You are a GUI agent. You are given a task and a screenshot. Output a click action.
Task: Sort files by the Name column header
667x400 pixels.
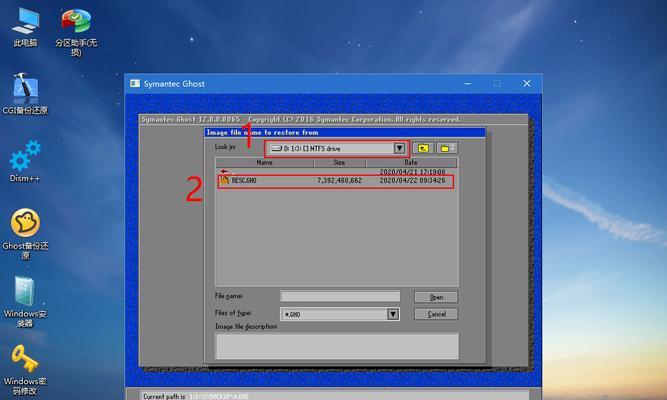[264, 162]
